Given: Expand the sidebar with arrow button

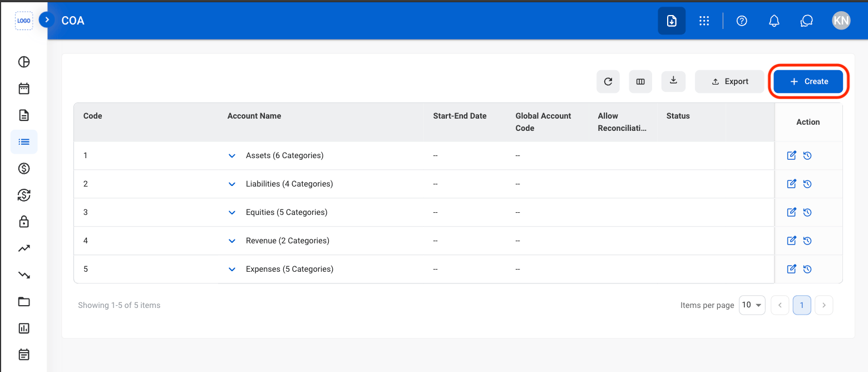Looking at the screenshot, I should tap(47, 20).
